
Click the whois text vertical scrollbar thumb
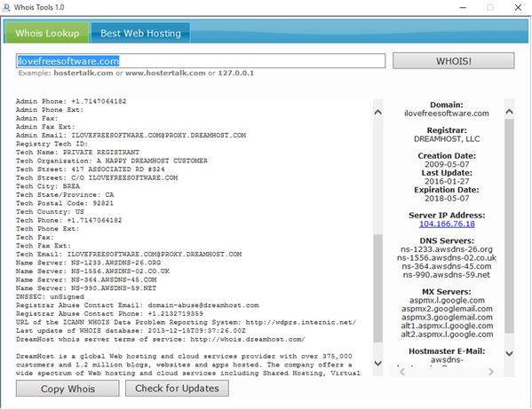[378, 288]
